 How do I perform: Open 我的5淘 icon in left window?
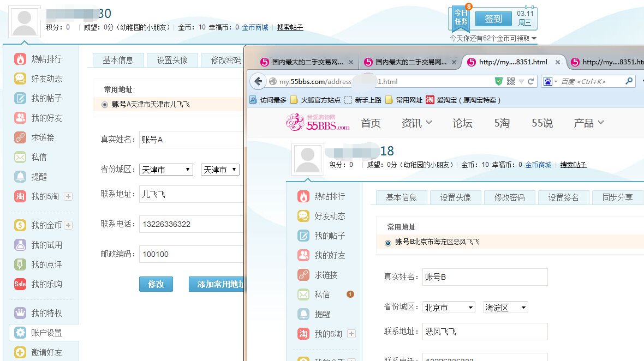coord(20,196)
